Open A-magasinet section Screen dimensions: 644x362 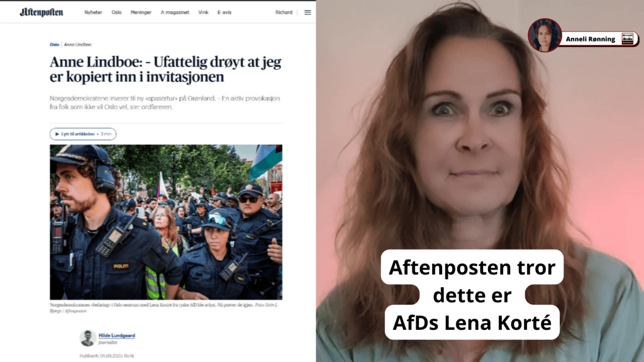(x=175, y=13)
